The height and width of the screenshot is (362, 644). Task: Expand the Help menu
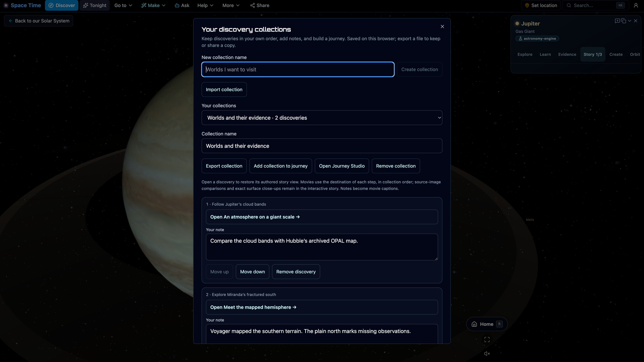[205, 5]
